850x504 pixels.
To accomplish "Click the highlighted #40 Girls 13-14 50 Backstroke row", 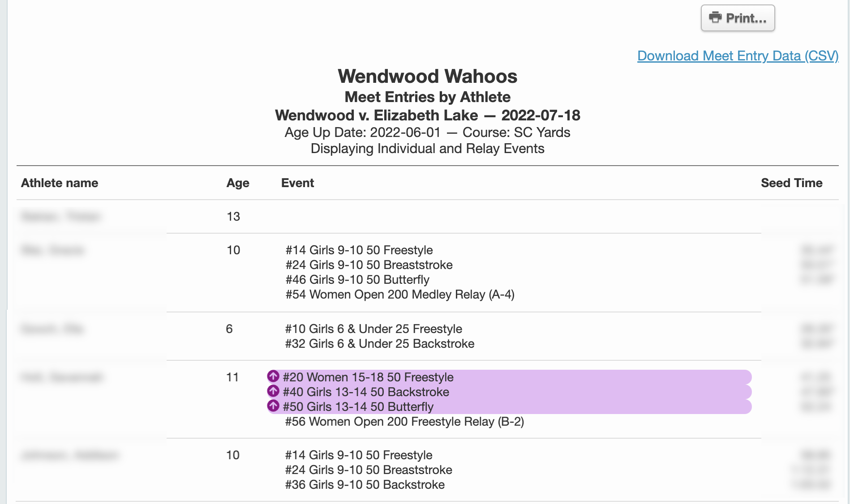I will (x=366, y=392).
